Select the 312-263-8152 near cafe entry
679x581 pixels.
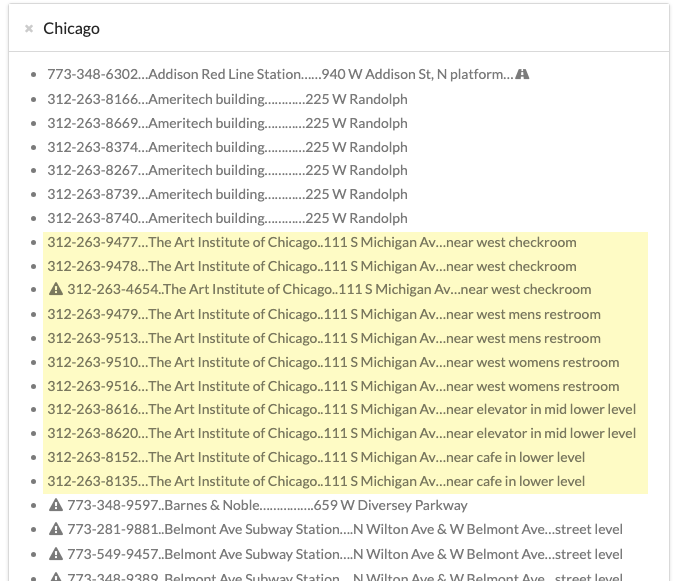(316, 458)
